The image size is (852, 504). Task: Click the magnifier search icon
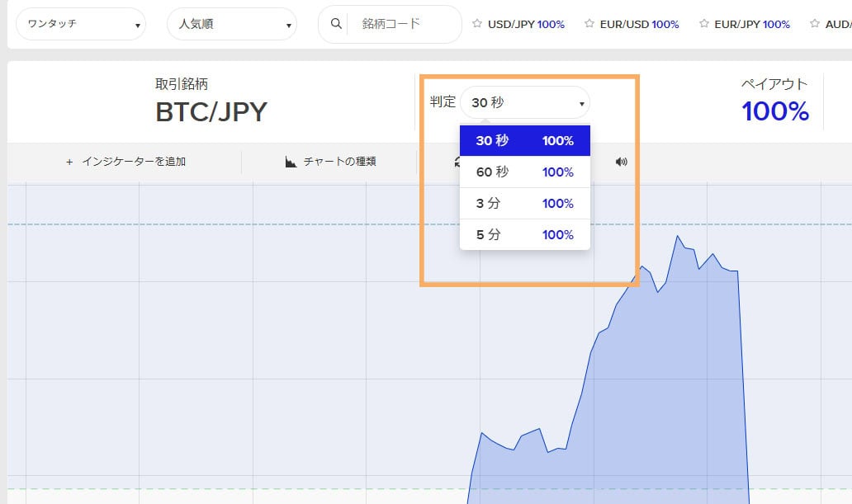tap(336, 24)
